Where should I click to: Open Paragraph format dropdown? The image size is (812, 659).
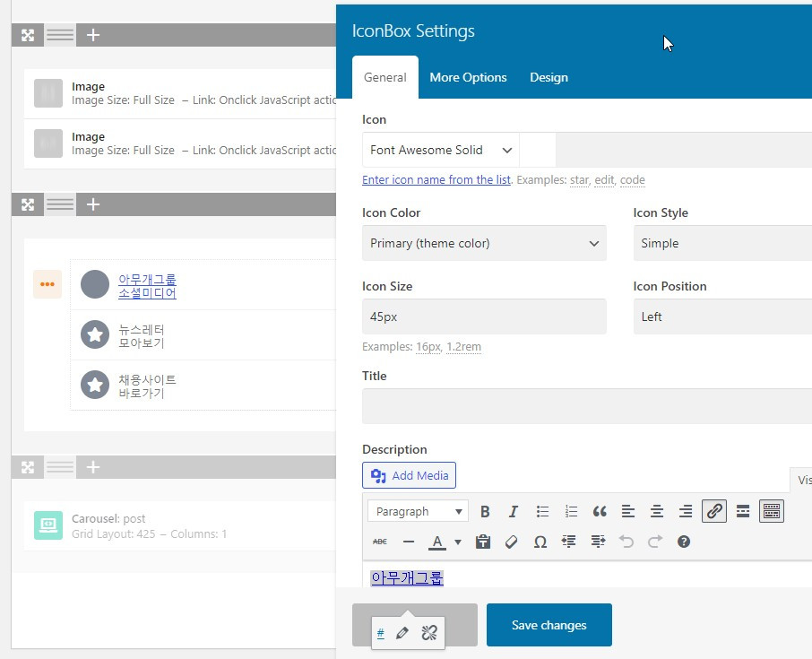click(418, 511)
